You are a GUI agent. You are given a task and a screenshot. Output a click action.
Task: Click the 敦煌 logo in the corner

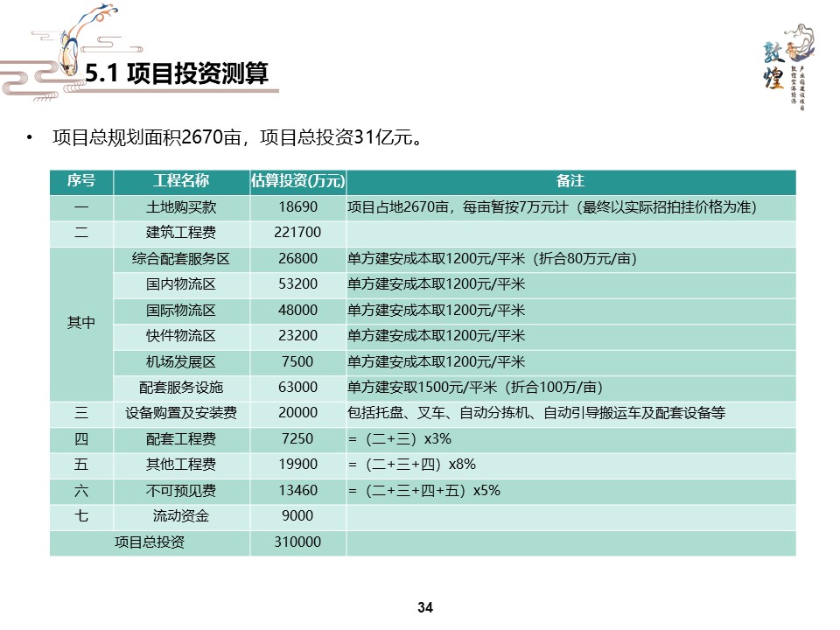pyautogui.click(x=788, y=66)
